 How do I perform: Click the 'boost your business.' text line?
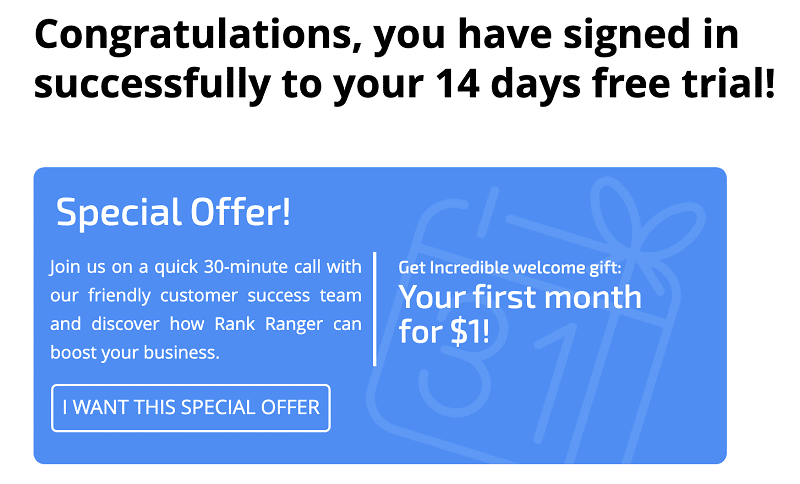[135, 352]
